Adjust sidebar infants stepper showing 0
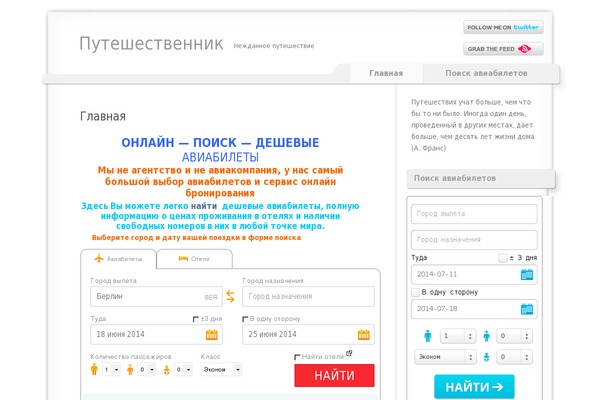The height and width of the screenshot is (400, 600). pos(514,357)
